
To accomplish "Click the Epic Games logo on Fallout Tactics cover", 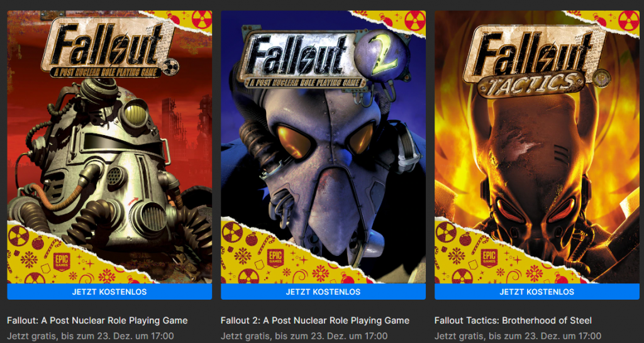I will [x=489, y=258].
